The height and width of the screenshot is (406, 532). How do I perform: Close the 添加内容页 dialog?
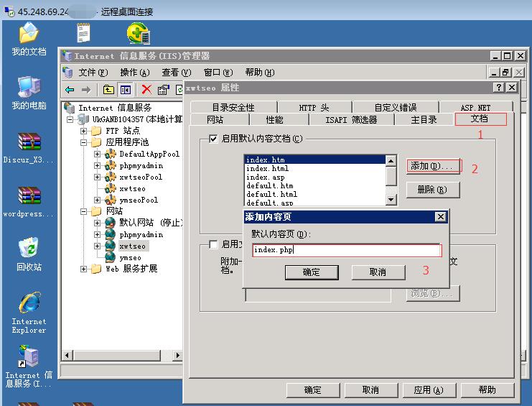440,216
